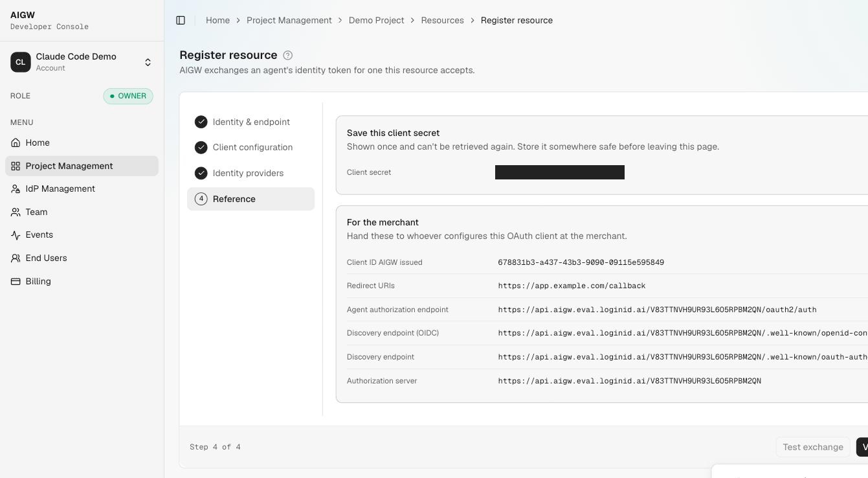Go to the Identity providers step
Viewport: 868px width, 478px height.
click(x=250, y=173)
